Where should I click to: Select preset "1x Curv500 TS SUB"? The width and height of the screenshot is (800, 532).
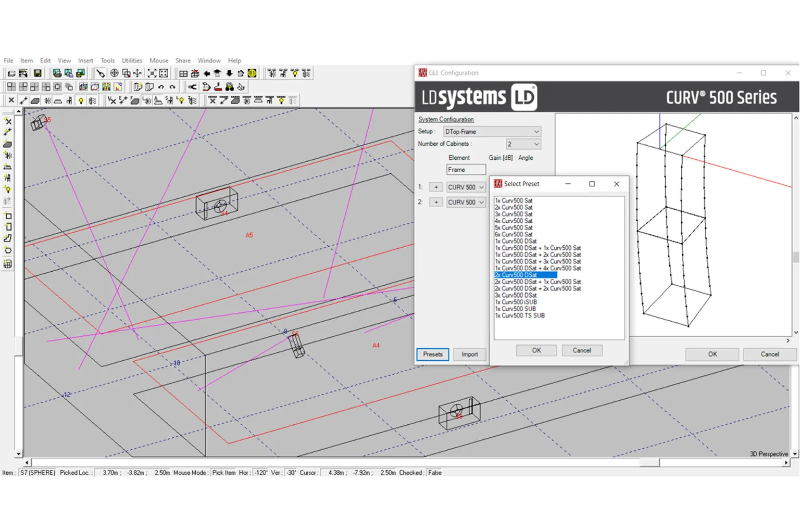click(520, 315)
